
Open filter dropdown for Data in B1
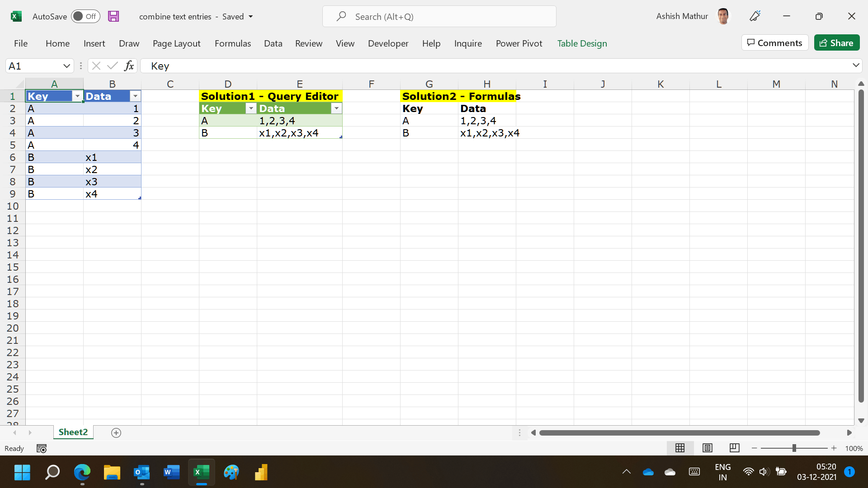tap(135, 96)
